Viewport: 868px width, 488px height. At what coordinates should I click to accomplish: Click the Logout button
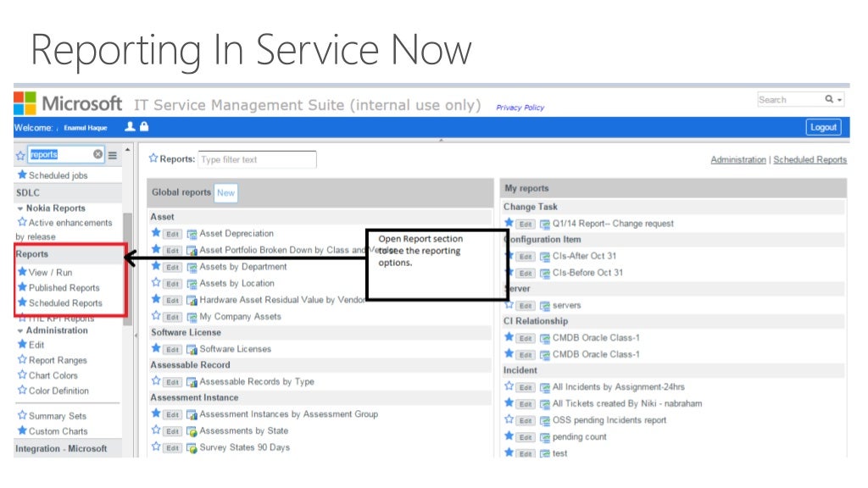823,127
